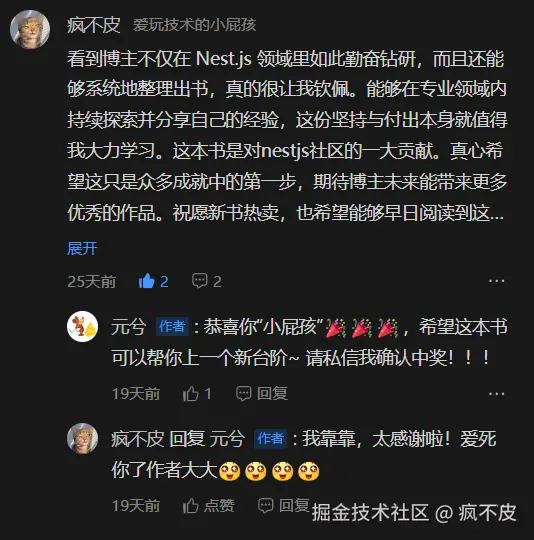Click the 点赞 text label on last reply
534x540 pixels.
[x=219, y=506]
